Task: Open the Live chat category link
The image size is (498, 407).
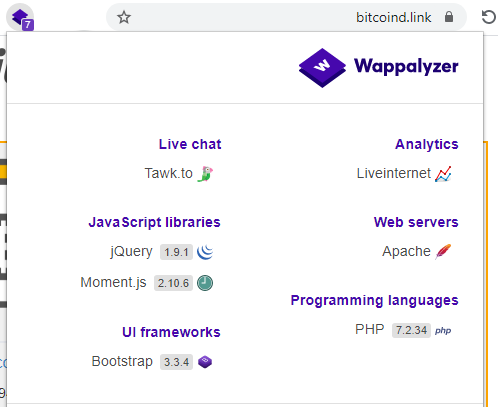Action: [x=190, y=144]
